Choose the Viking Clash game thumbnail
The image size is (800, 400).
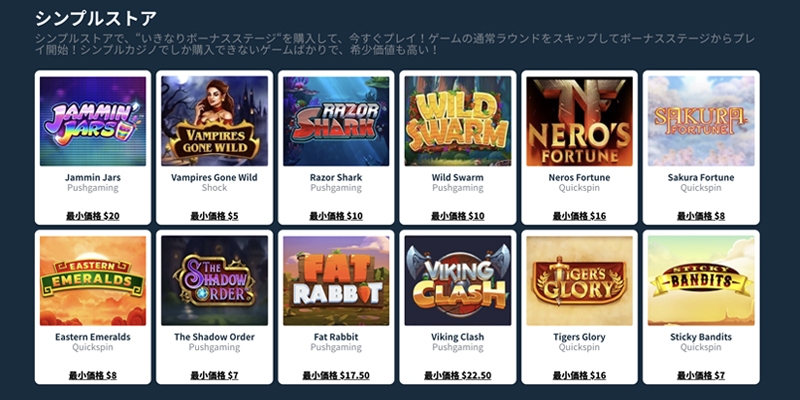click(458, 281)
